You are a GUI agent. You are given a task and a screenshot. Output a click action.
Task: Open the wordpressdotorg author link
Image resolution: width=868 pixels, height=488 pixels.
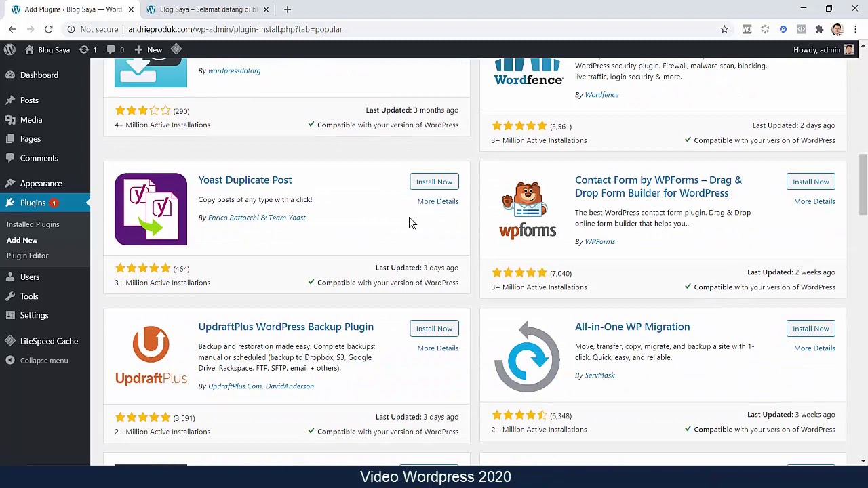click(234, 70)
